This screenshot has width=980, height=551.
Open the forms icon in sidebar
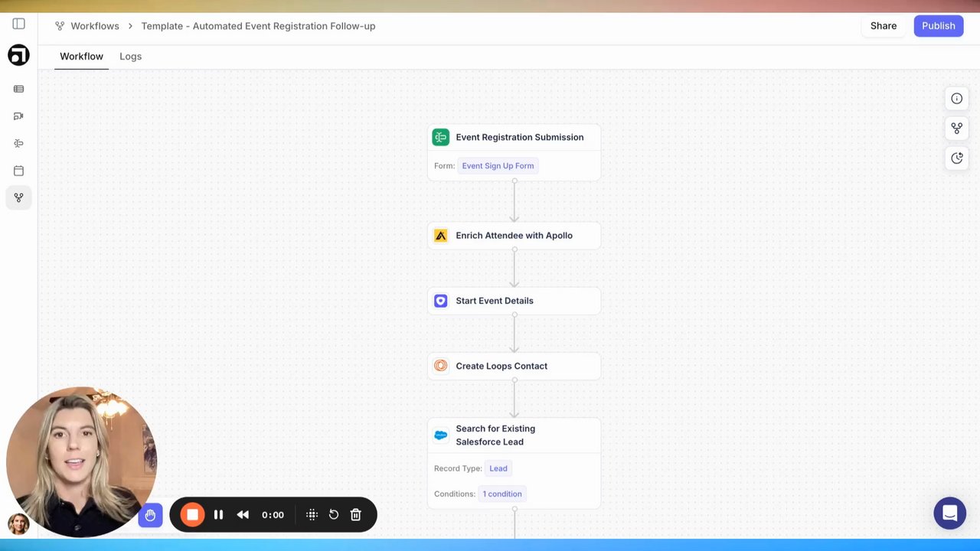pyautogui.click(x=18, y=143)
